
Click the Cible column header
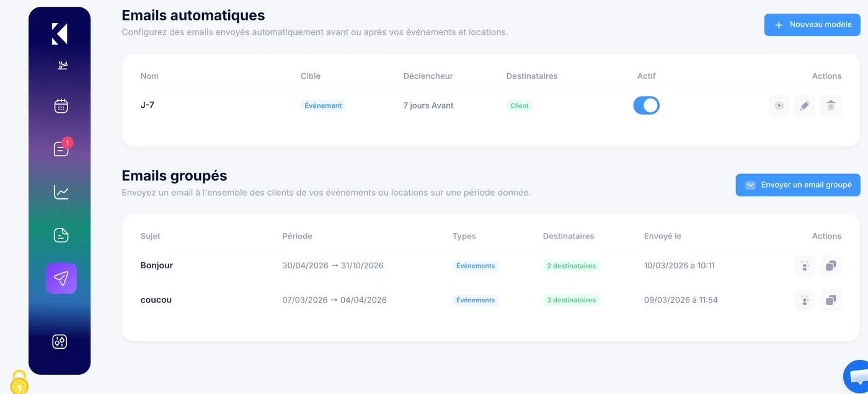click(x=311, y=76)
